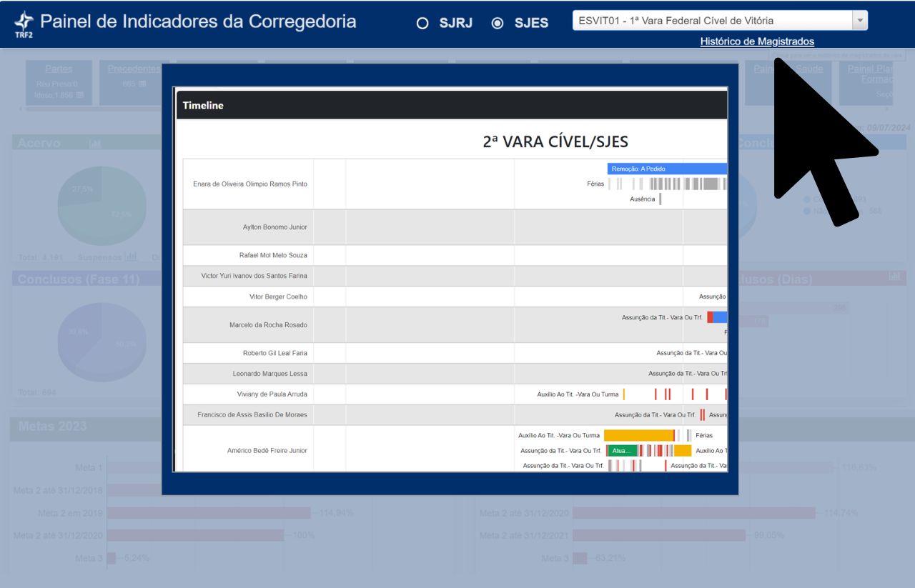Click the Acervo chart icon
Screen dimensions: 915x588
tap(94, 144)
